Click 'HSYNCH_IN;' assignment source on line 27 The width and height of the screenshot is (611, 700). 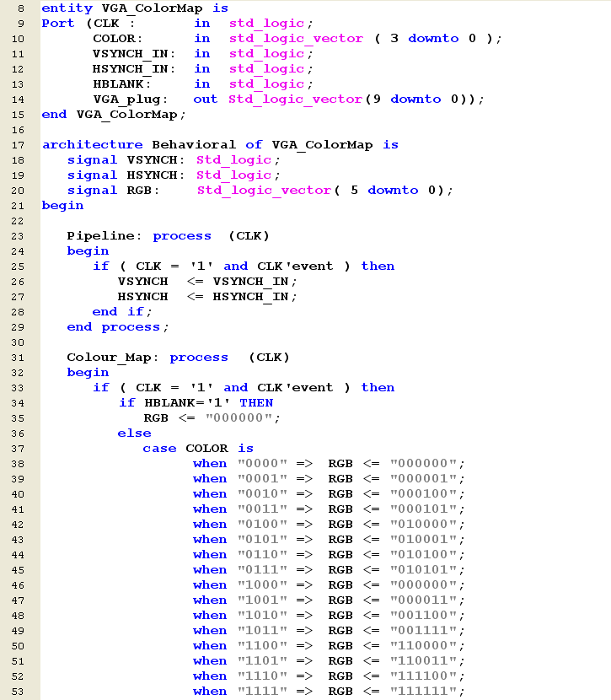tap(255, 297)
